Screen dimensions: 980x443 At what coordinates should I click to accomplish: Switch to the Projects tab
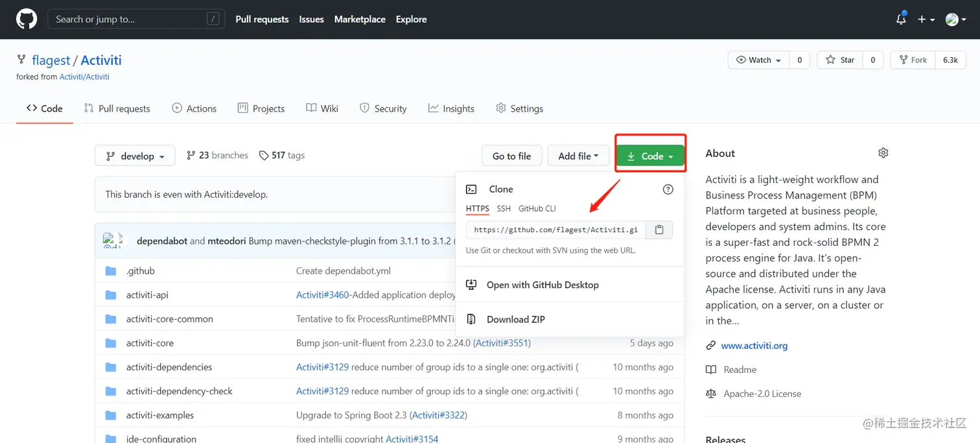[261, 108]
